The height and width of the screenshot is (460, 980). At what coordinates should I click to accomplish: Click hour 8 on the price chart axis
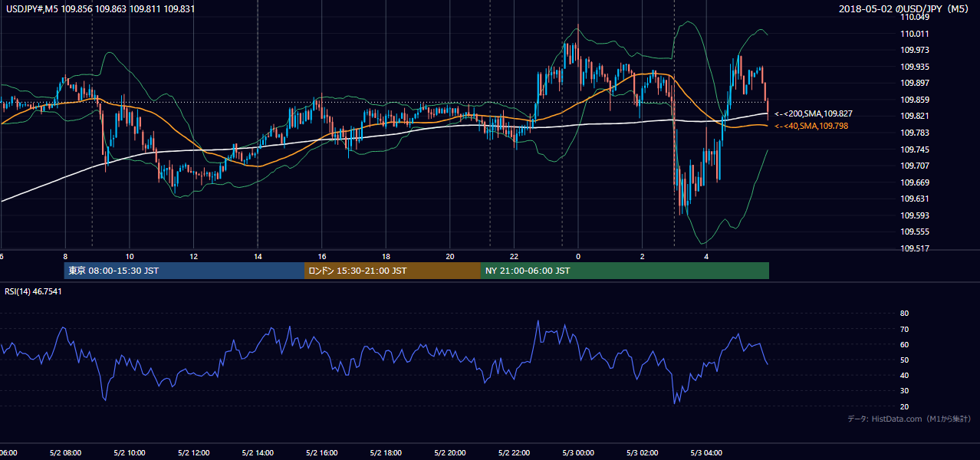tap(65, 256)
